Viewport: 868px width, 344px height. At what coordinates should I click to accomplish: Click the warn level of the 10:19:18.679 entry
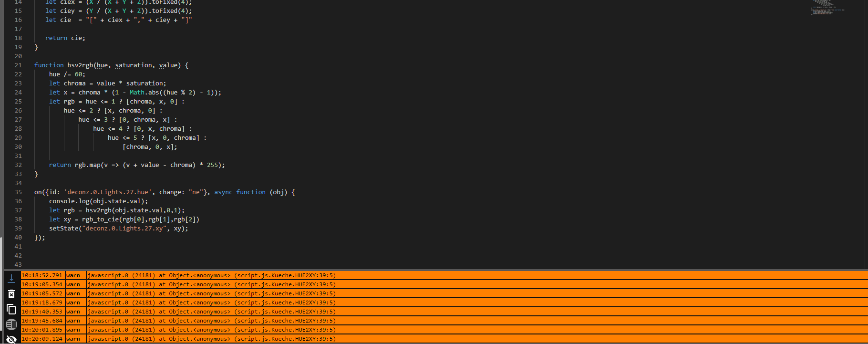[x=73, y=302]
